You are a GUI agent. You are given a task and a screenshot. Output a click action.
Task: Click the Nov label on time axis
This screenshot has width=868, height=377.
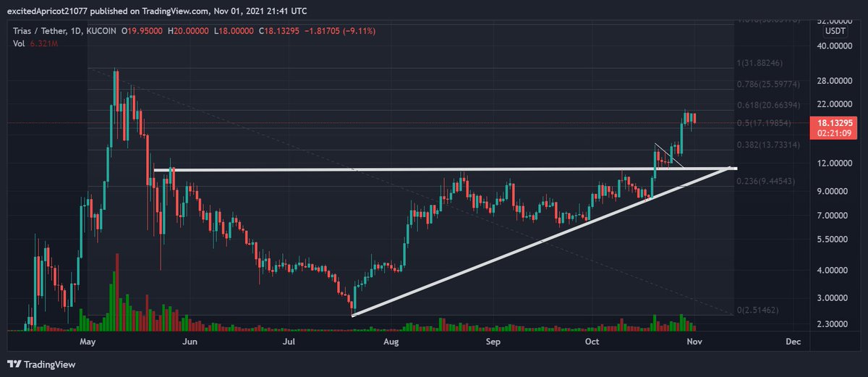click(x=694, y=341)
